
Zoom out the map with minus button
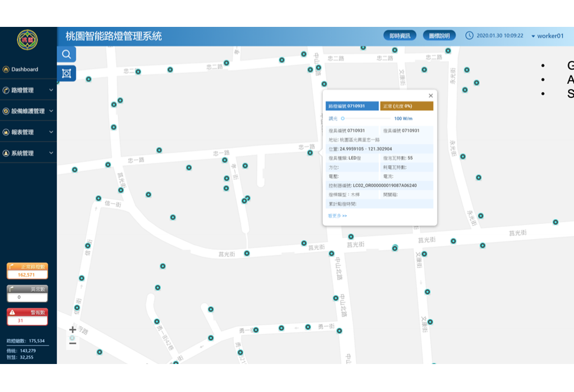point(72,343)
